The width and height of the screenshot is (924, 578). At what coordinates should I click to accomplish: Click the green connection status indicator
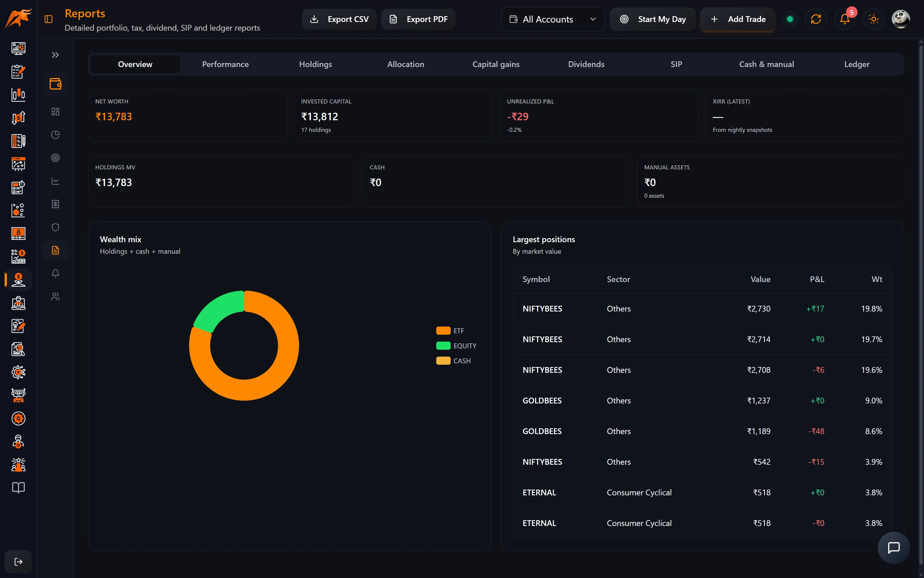[x=790, y=19]
